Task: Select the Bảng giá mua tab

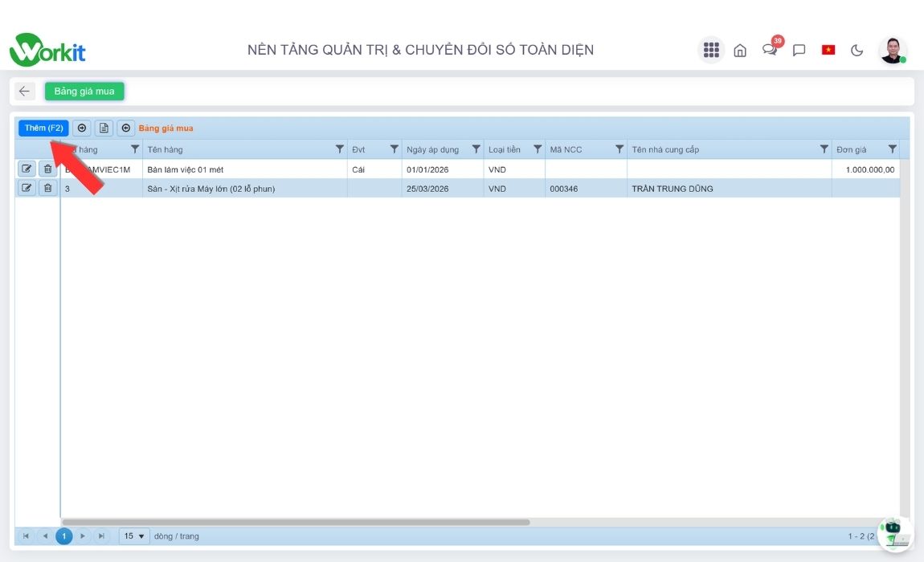Action: pos(84,92)
